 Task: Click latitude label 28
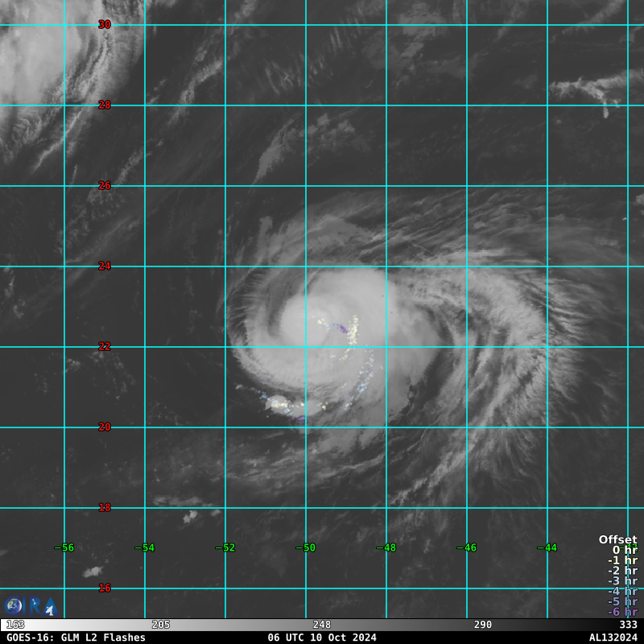pos(105,105)
